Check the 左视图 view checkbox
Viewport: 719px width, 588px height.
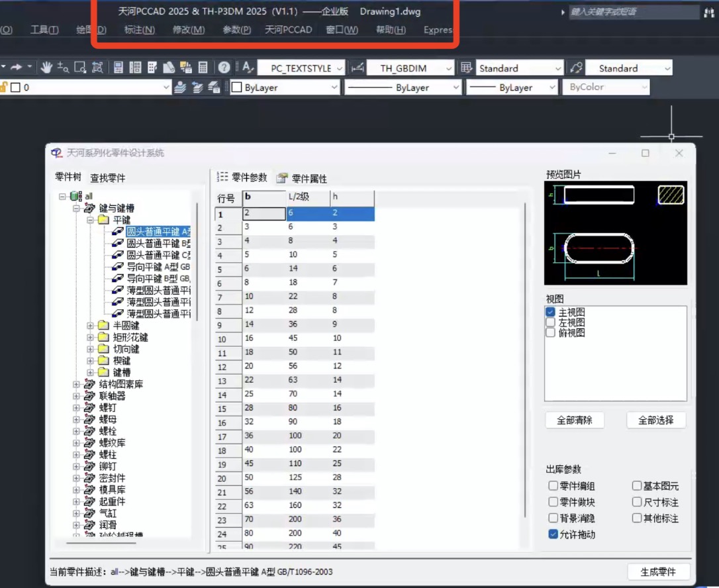click(551, 322)
